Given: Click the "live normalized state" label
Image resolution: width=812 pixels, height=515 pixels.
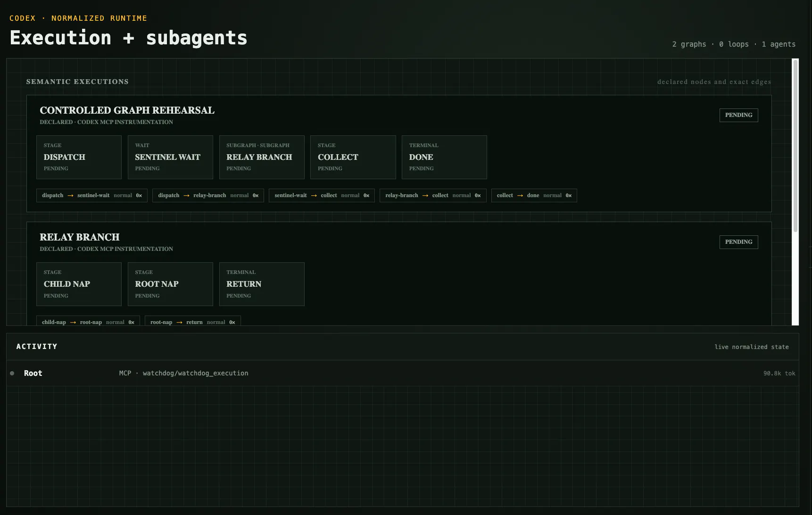Looking at the screenshot, I should (752, 347).
